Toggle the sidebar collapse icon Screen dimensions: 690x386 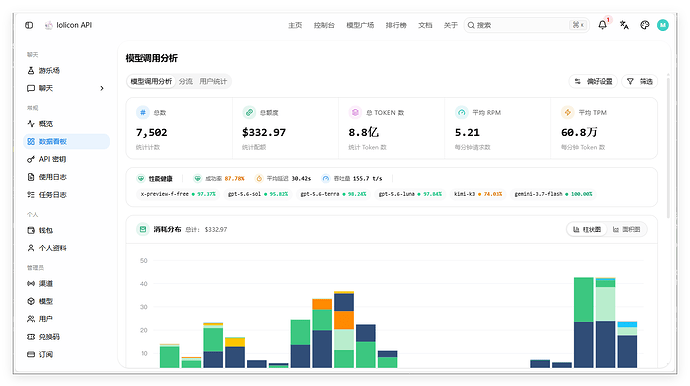[29, 25]
